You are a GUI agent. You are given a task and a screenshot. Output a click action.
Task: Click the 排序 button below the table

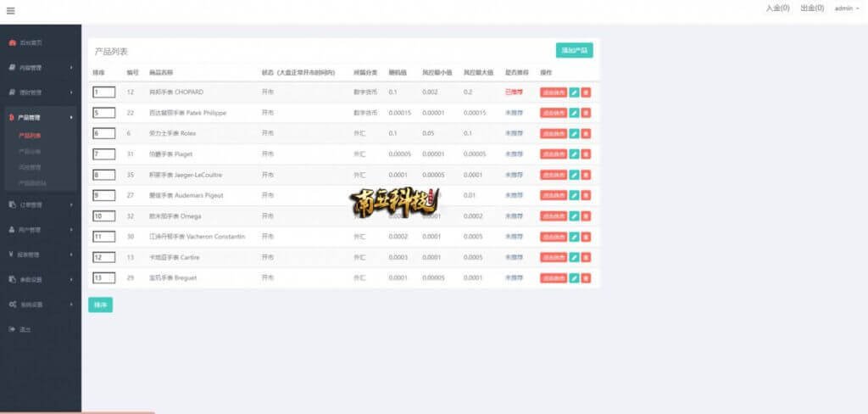coord(100,305)
